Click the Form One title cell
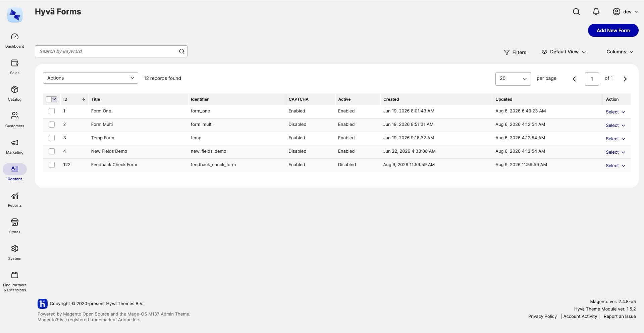Image resolution: width=644 pixels, height=333 pixels. 101,111
